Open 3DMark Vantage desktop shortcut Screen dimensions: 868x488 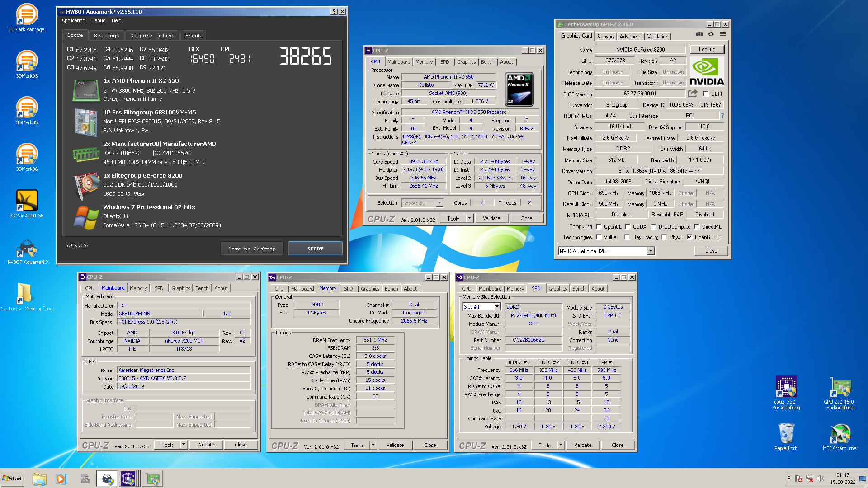pyautogui.click(x=27, y=18)
